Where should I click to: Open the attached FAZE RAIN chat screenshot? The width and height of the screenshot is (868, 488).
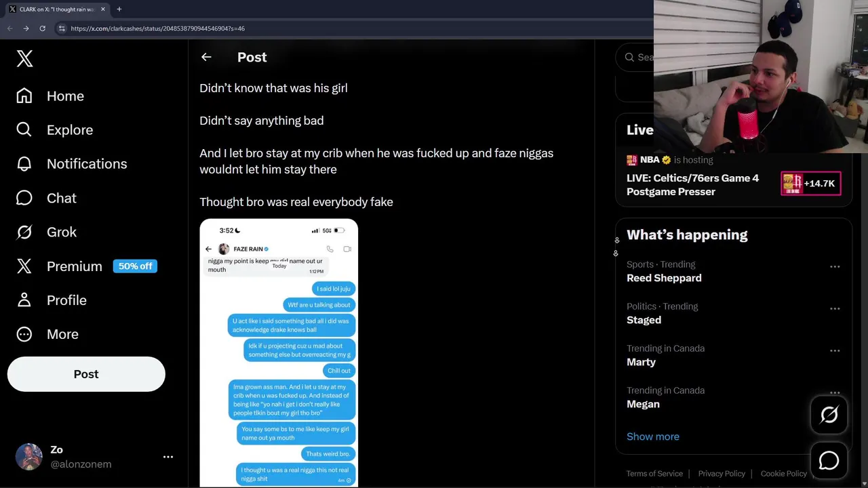click(279, 352)
